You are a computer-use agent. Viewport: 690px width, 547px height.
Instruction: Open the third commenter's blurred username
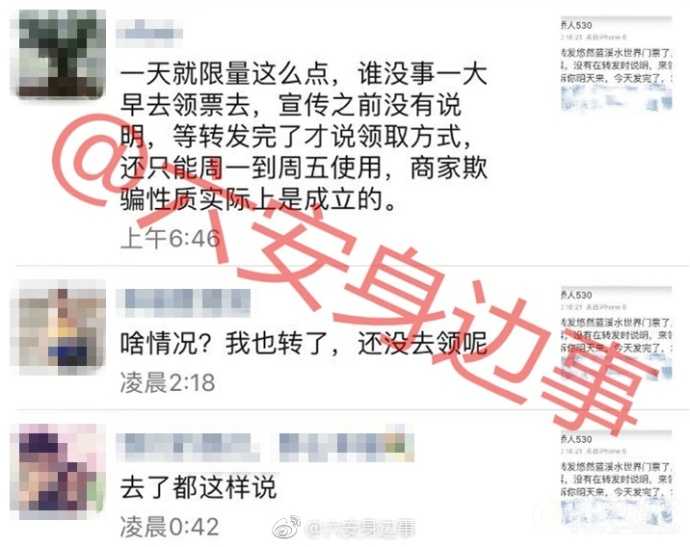(188, 447)
